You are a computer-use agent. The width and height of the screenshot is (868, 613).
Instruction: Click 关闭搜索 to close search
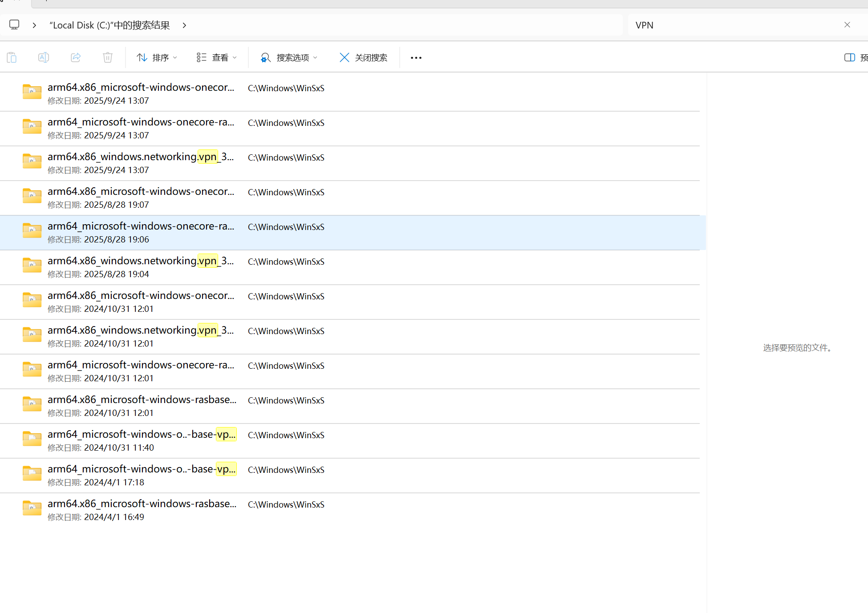point(364,57)
